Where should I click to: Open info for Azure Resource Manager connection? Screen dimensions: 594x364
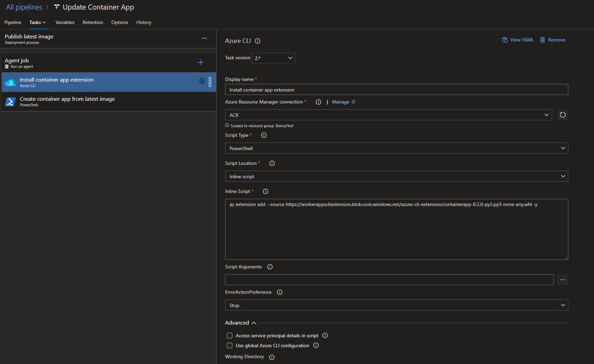(318, 102)
